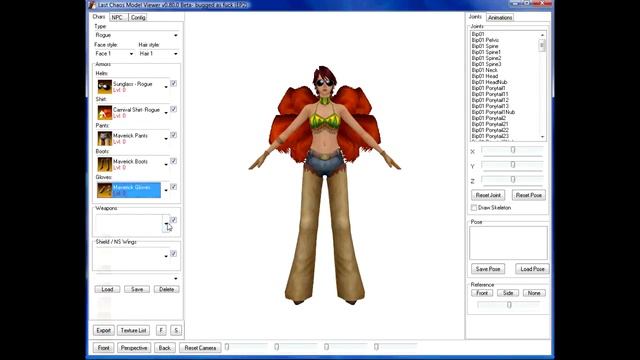
Task: Set reference image to None
Action: click(534, 293)
